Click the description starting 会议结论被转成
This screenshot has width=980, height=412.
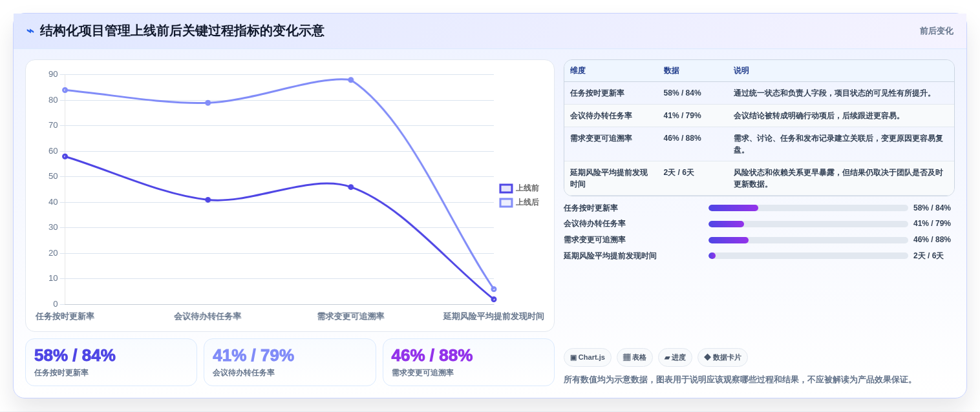818,116
